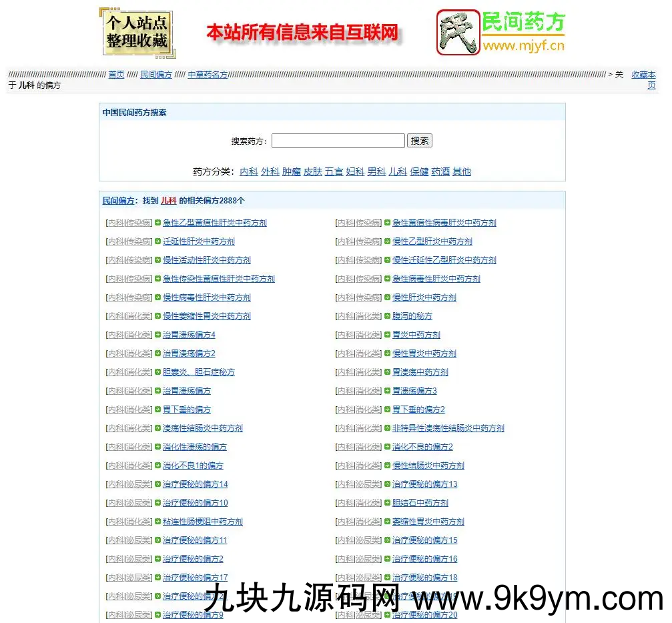Click green arrow icon beside 胃下垂的偏方2

click(387, 410)
